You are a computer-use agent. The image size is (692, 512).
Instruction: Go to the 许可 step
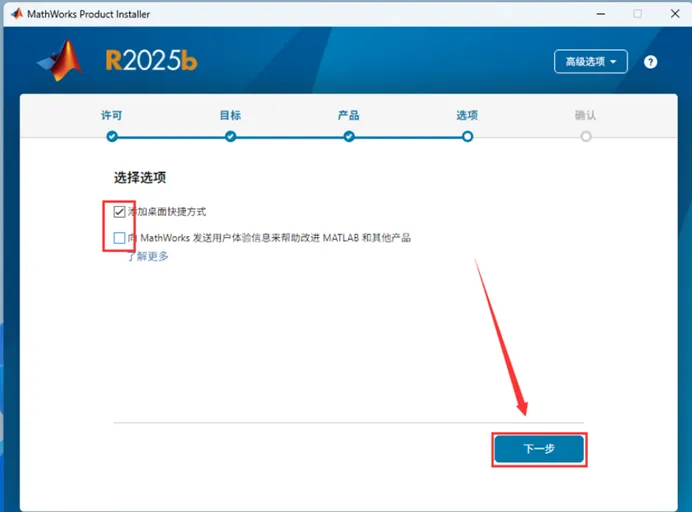pos(112,115)
